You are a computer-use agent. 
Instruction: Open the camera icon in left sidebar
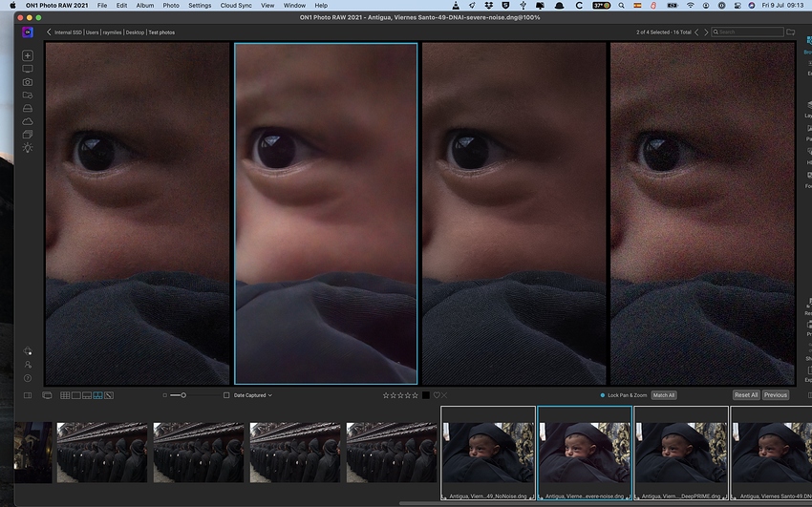(x=28, y=82)
